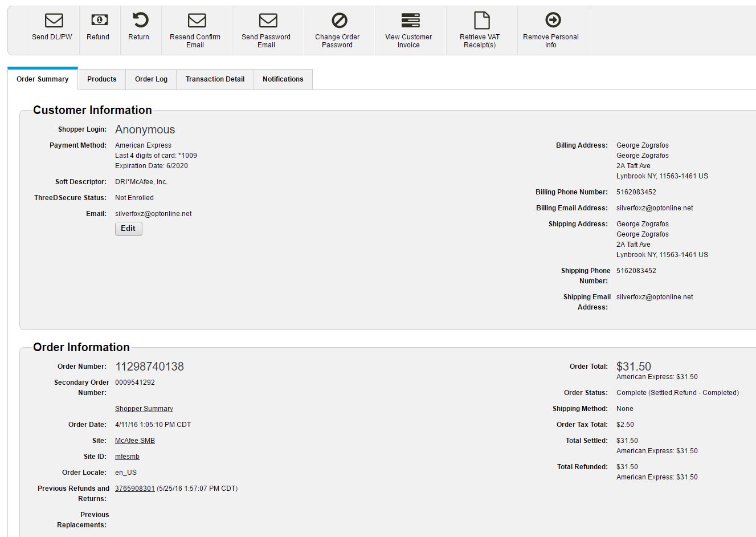Image resolution: width=756 pixels, height=537 pixels.
Task: Click the Refund money icon
Action: (x=100, y=20)
